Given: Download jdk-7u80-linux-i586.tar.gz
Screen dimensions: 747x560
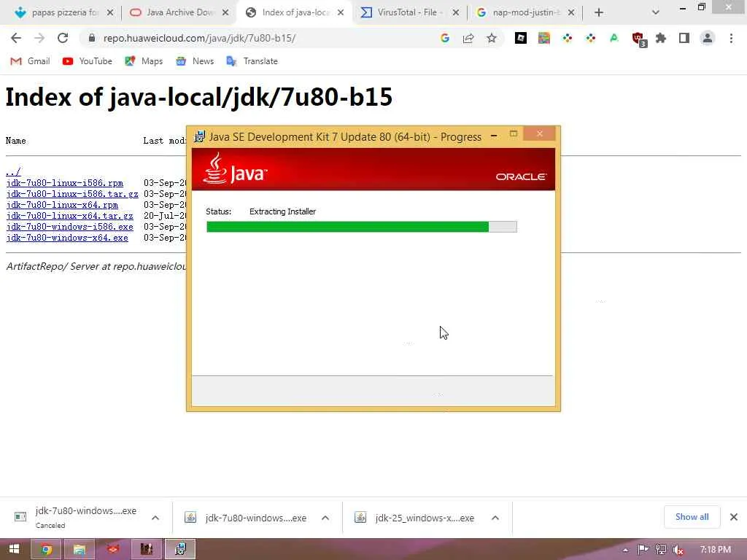Looking at the screenshot, I should (72, 194).
